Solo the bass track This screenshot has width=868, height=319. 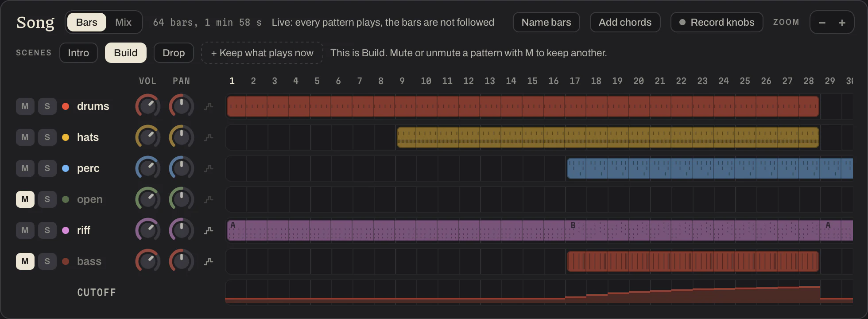[x=47, y=261]
